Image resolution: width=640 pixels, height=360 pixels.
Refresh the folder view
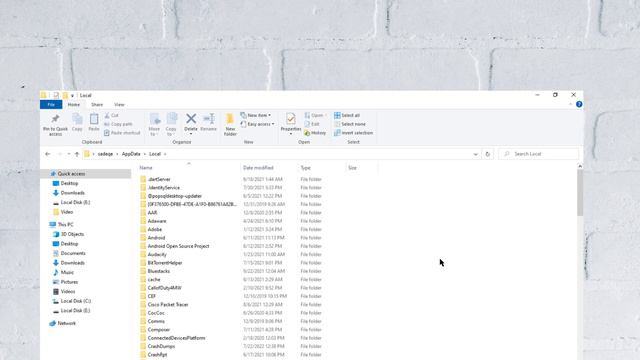click(488, 154)
